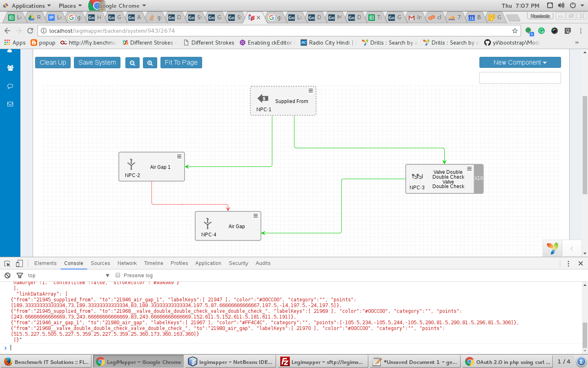This screenshot has width=588, height=368.
Task: Switch to the Network tab in DevTools
Action: click(127, 263)
